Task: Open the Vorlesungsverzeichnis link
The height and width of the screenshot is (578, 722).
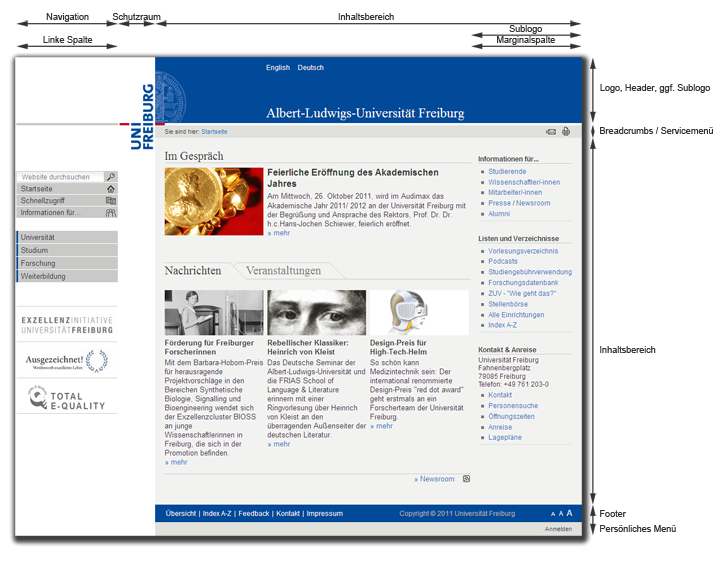Action: click(523, 251)
